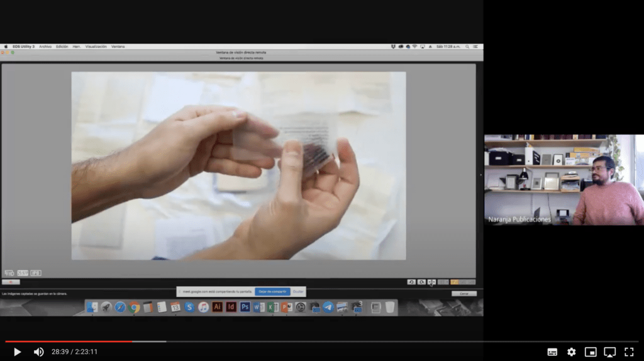Open the Herr. menu
Image resolution: width=644 pixels, height=361 pixels.
click(77, 47)
